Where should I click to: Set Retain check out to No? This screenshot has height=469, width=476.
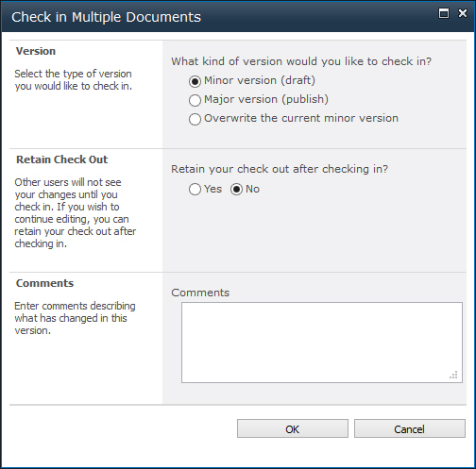click(x=236, y=189)
